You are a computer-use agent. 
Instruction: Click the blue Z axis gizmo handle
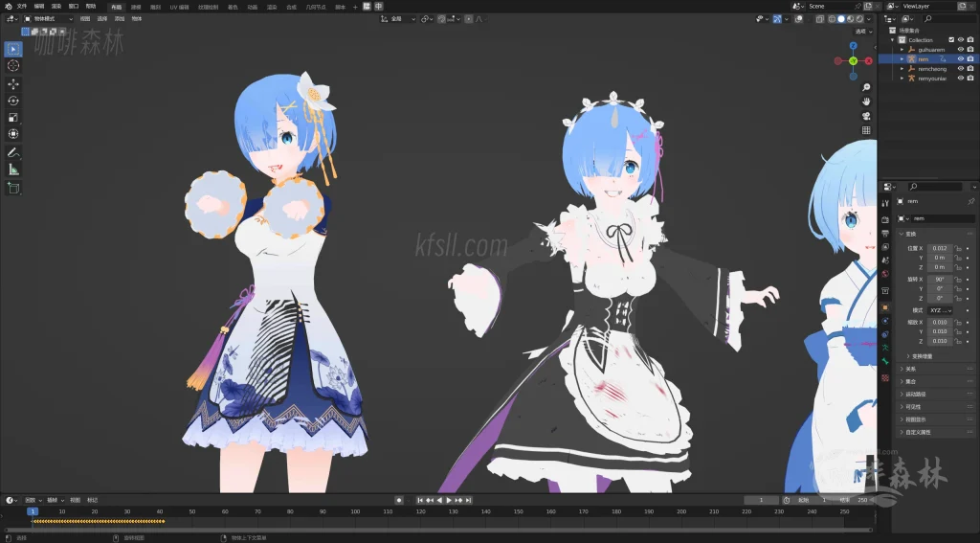point(853,46)
